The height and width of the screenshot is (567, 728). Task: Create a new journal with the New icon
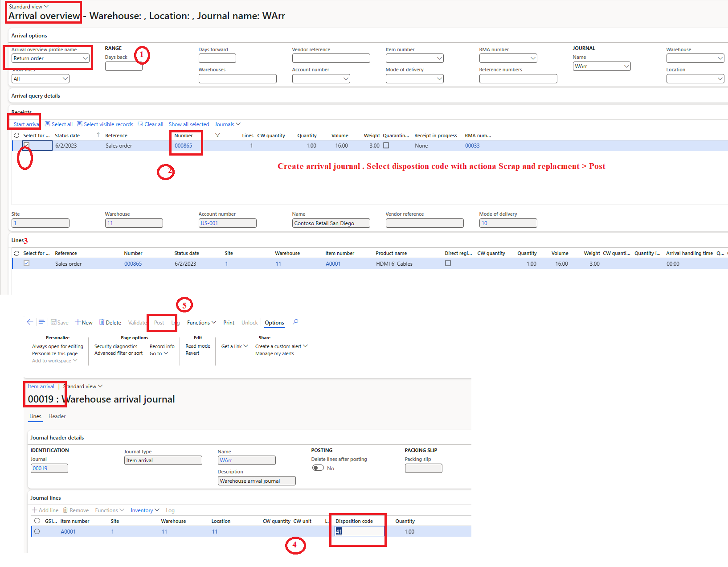(x=84, y=322)
